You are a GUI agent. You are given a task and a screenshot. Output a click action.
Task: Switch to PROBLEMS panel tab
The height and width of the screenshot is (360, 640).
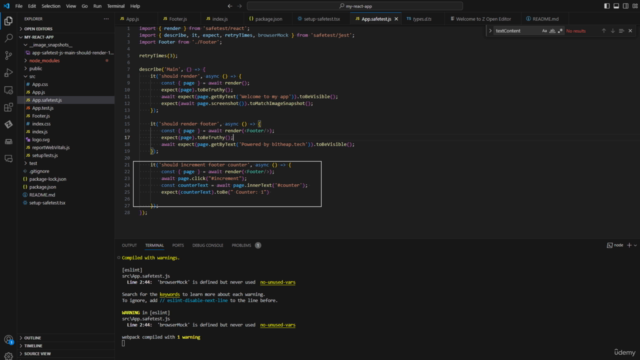(x=241, y=245)
